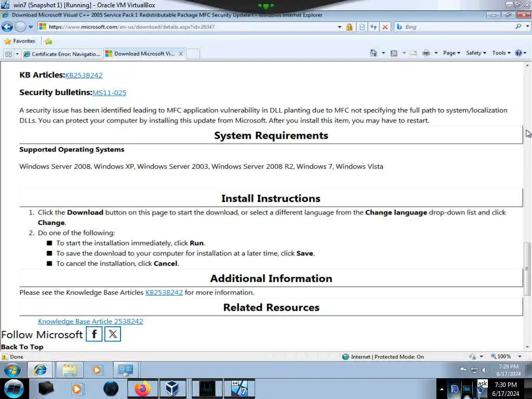Click the host clock showing 7:30 PM
Screen dimensions: 532x399
click(506, 389)
